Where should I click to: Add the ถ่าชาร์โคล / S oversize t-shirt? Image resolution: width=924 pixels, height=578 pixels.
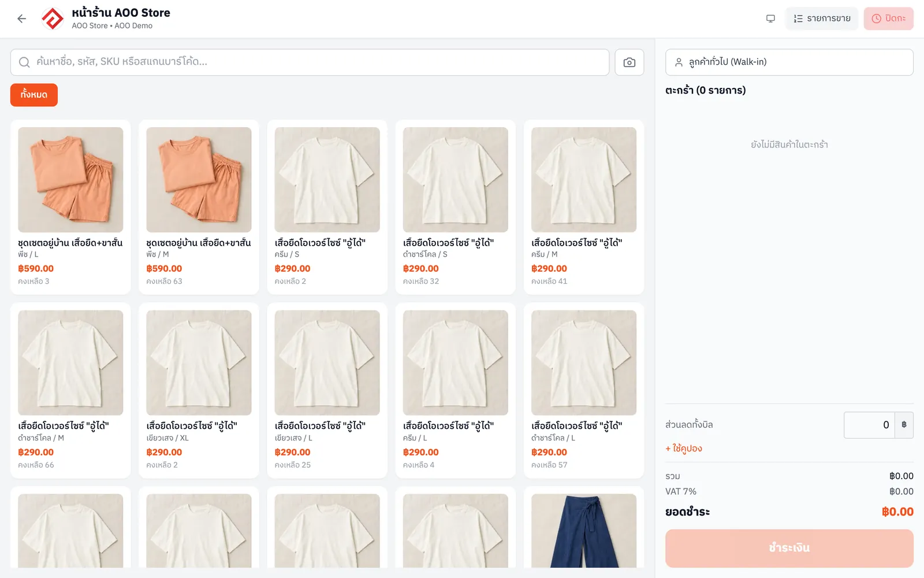(455, 207)
